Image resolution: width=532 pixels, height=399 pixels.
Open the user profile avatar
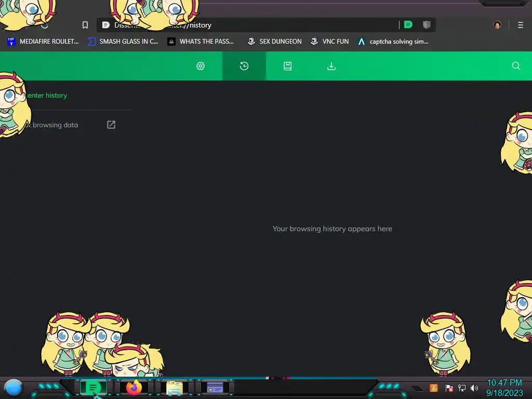pos(497,25)
